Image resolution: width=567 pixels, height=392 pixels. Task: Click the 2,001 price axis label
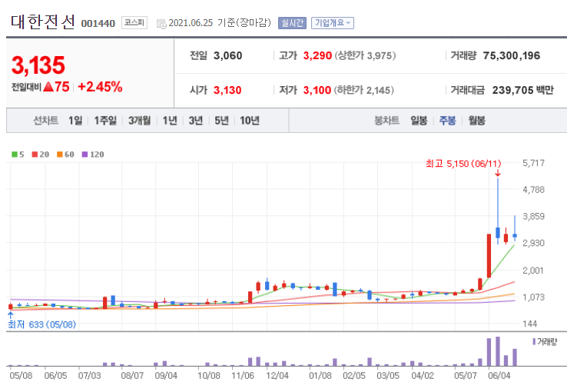(x=533, y=271)
